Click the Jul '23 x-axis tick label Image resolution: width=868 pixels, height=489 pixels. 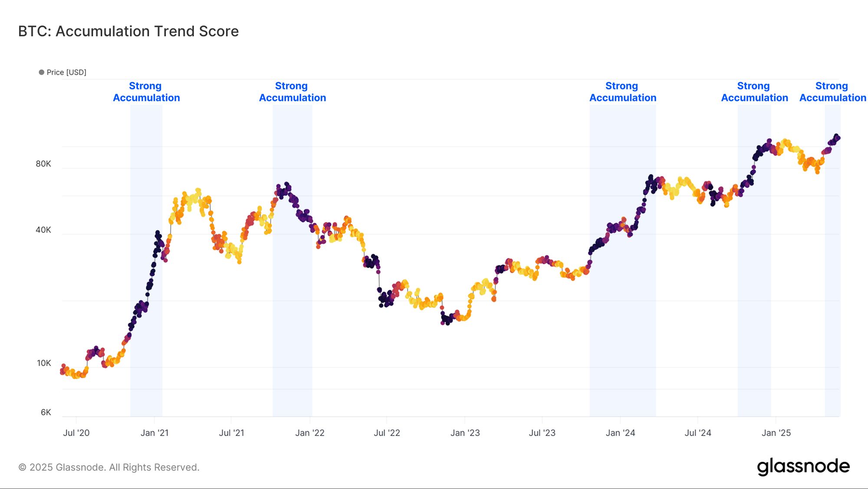point(542,433)
